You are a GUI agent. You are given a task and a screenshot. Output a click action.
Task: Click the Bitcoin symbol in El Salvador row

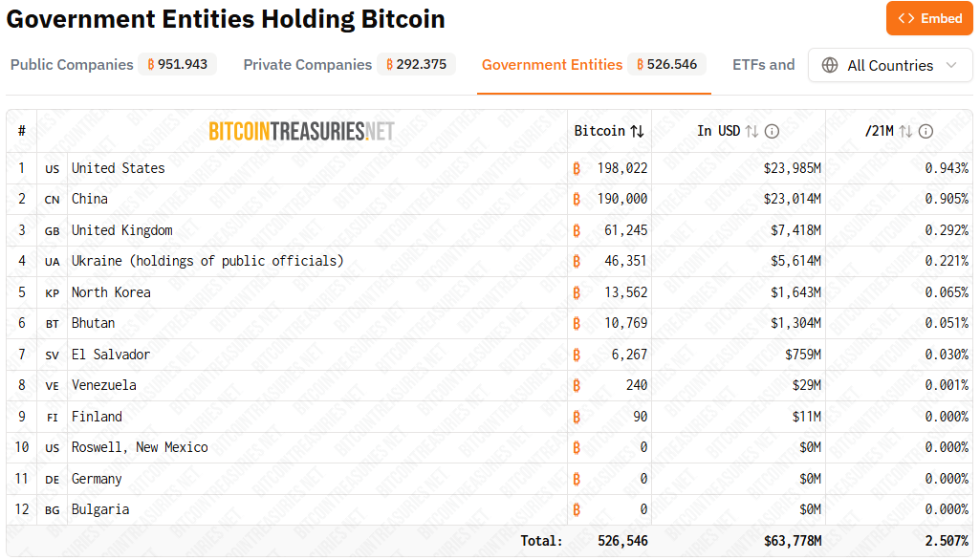(x=577, y=355)
